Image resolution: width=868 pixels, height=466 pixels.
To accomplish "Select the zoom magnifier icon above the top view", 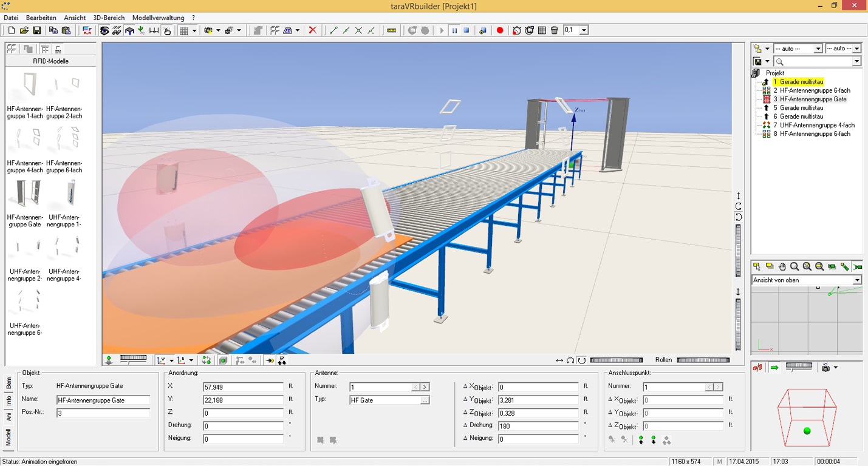I will click(x=795, y=266).
